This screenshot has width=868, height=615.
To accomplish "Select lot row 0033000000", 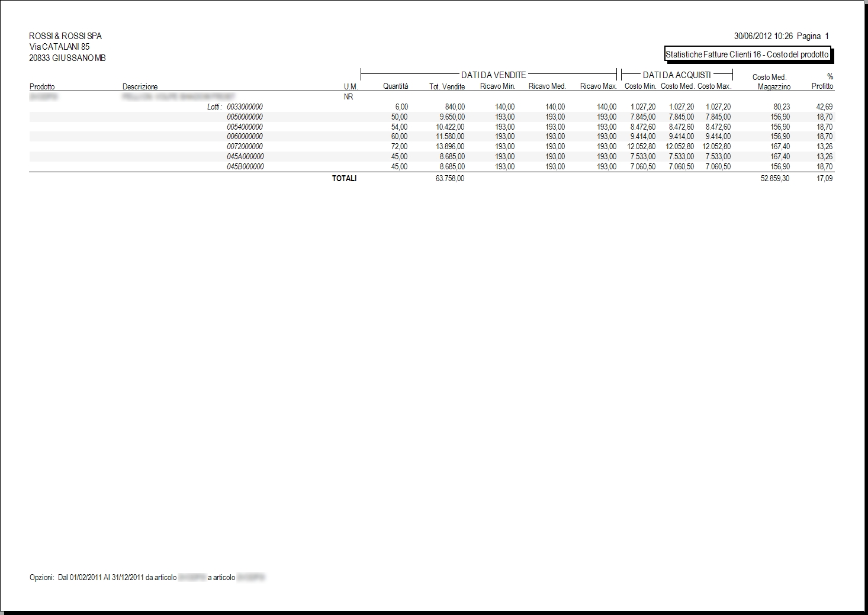I will (x=432, y=107).
